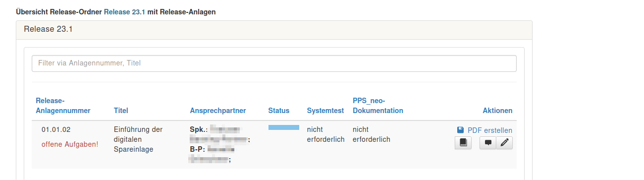Sort by PPS_neo-Dokumentation header
The height and width of the screenshot is (180, 644).
coord(378,106)
